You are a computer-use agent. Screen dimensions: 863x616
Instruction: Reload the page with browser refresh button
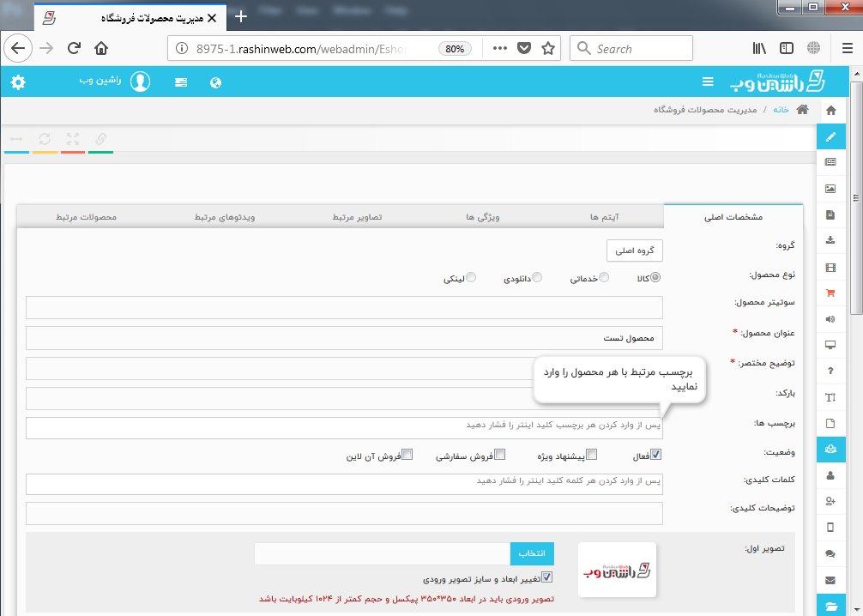(75, 48)
